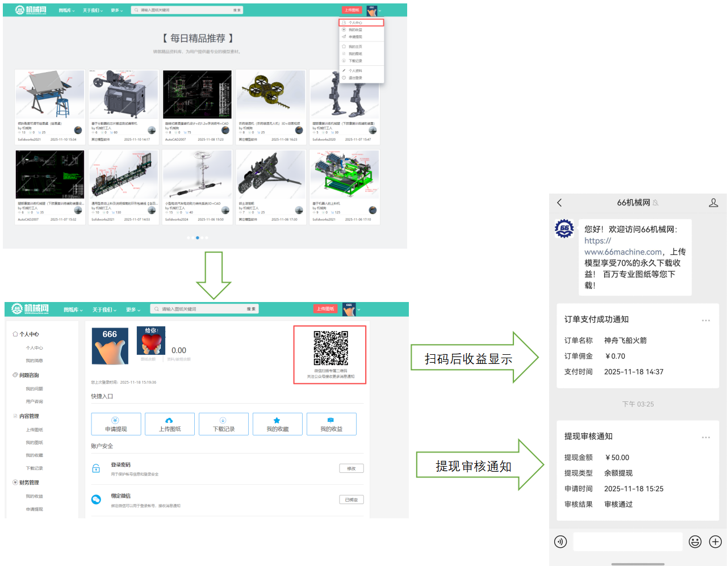This screenshot has width=728, height=566.
Task: Click the 绑定微信 WeChat icon
Action: (97, 499)
